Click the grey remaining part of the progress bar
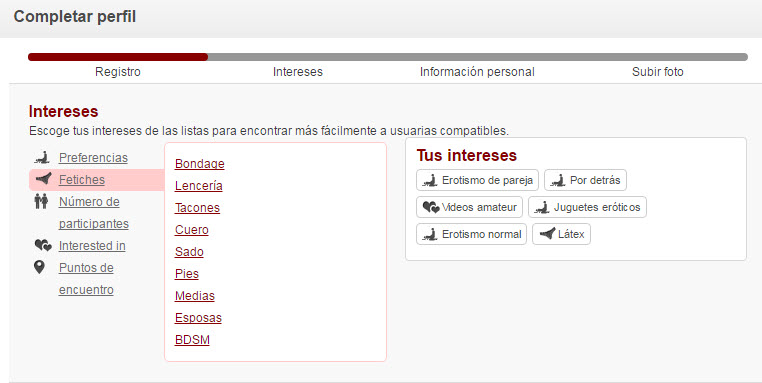This screenshot has height=383, width=762. click(x=478, y=57)
